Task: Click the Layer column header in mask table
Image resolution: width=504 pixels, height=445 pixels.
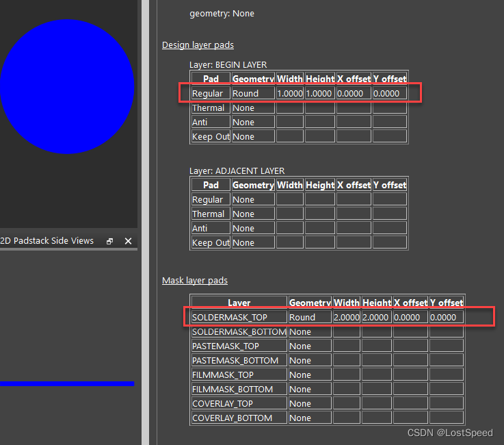Action: pyautogui.click(x=239, y=303)
